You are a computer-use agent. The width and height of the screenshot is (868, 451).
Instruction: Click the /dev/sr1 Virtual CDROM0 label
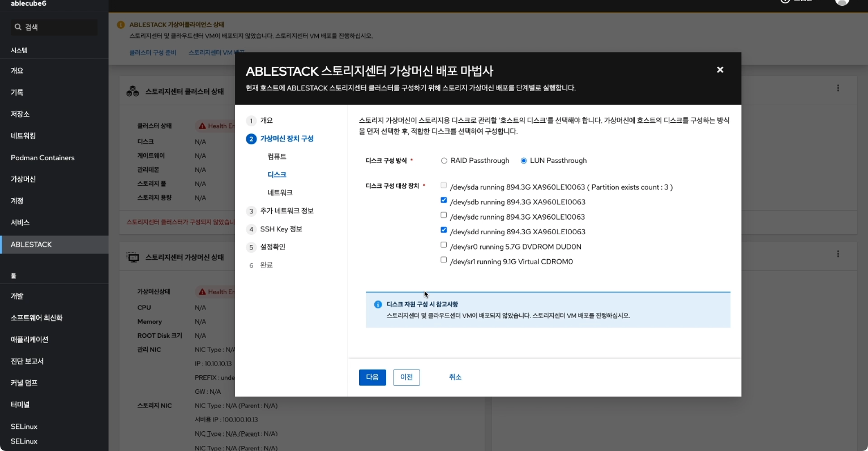click(x=511, y=262)
